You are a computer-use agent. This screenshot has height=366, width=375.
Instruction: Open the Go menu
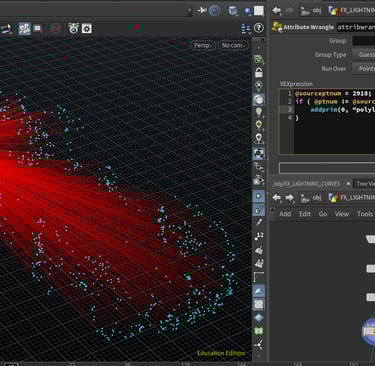[x=323, y=214]
